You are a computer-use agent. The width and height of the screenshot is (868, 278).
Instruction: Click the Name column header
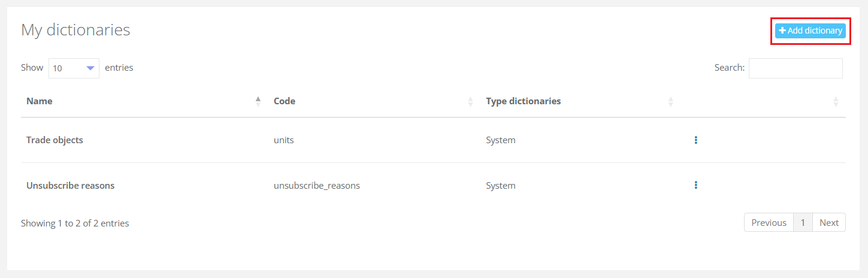click(x=40, y=101)
